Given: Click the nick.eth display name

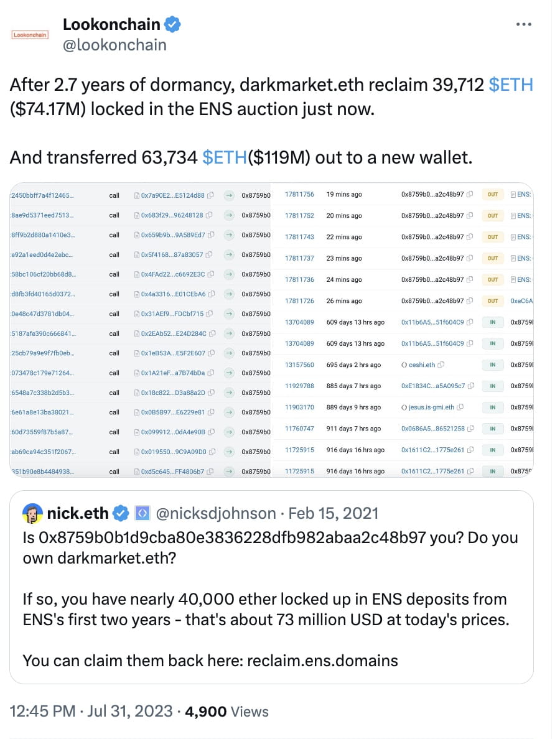Looking at the screenshot, I should tap(78, 513).
